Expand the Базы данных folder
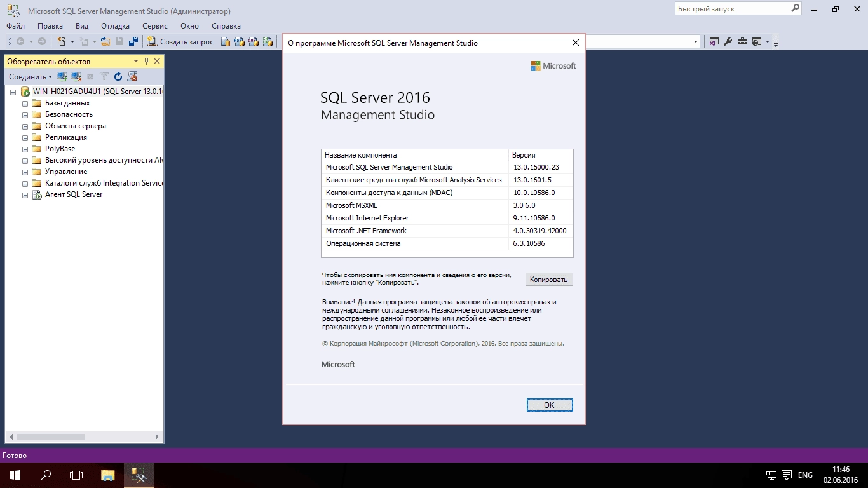The image size is (868, 488). tap(25, 104)
